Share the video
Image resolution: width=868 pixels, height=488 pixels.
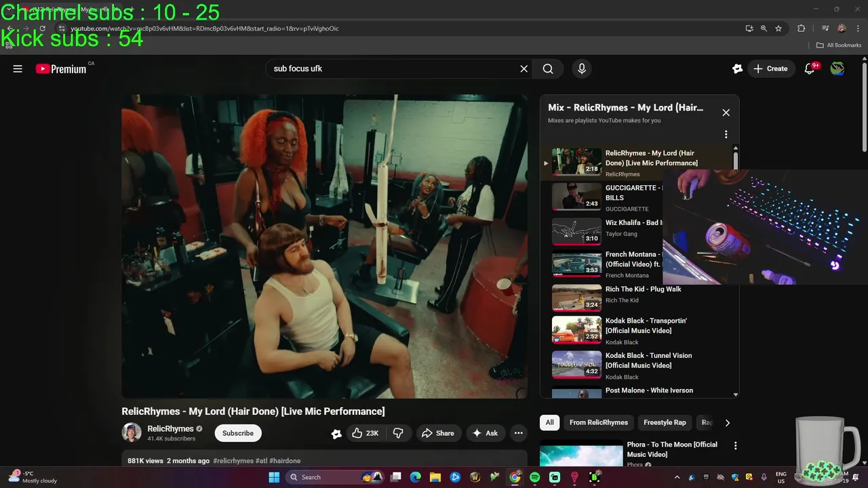pyautogui.click(x=437, y=433)
